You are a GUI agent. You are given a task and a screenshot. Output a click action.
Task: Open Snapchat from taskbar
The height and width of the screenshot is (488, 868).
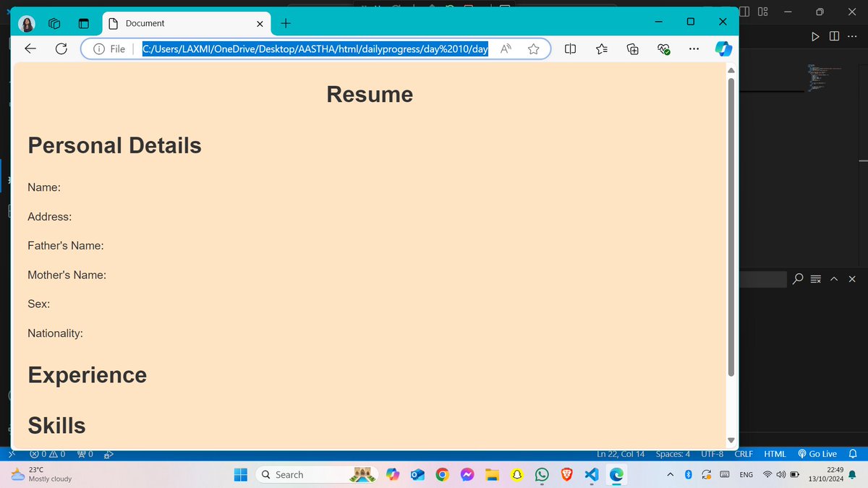click(517, 475)
